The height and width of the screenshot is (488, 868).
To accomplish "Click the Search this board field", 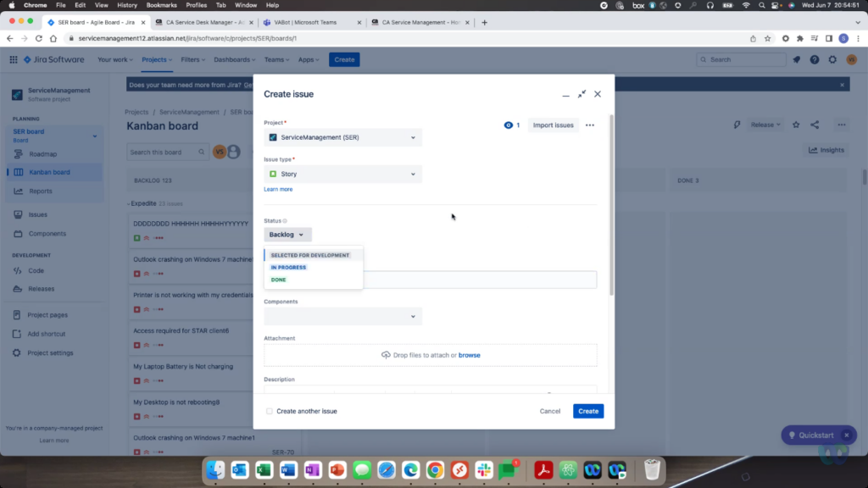I will click(x=168, y=152).
